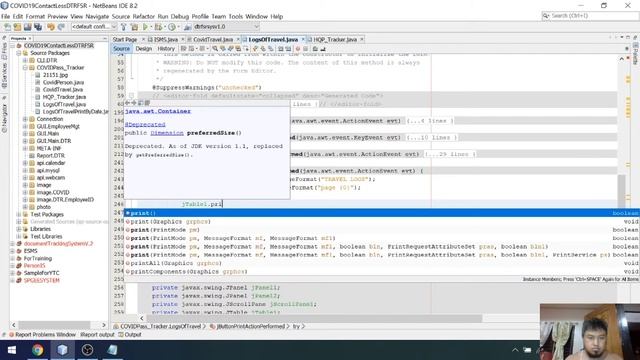
Task: Toggle Highlight Search in editor toolbar
Action: click(238, 49)
